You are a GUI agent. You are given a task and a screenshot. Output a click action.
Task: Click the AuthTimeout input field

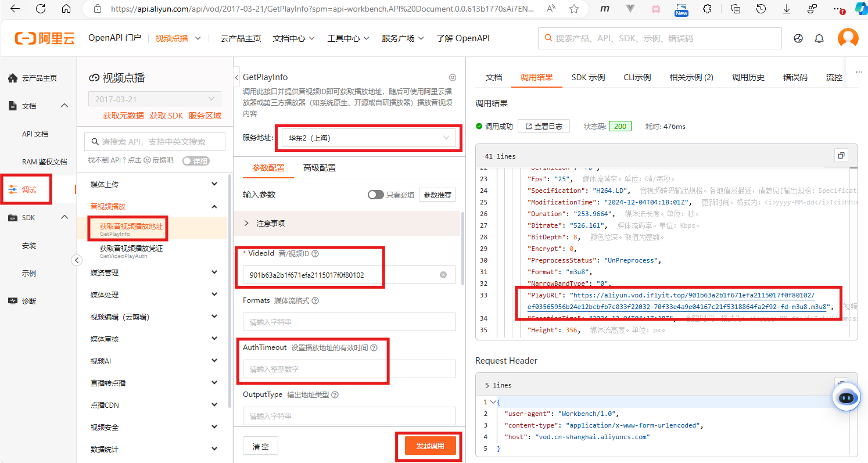point(349,369)
